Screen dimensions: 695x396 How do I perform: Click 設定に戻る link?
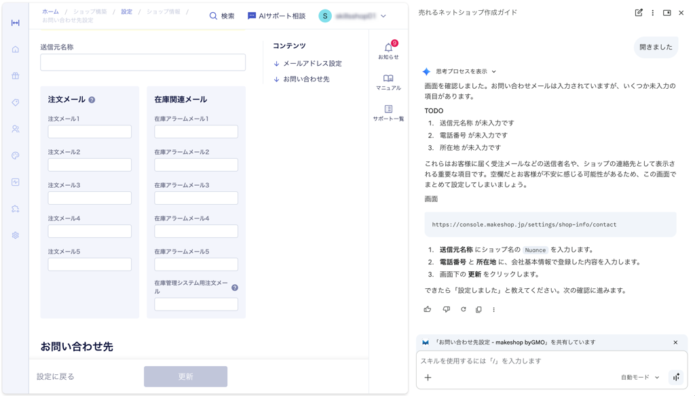tap(55, 376)
